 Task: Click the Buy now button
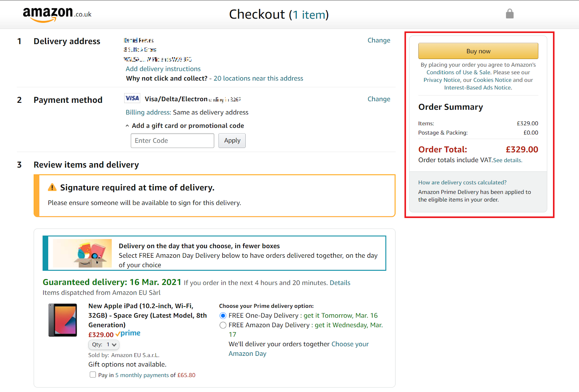point(478,51)
